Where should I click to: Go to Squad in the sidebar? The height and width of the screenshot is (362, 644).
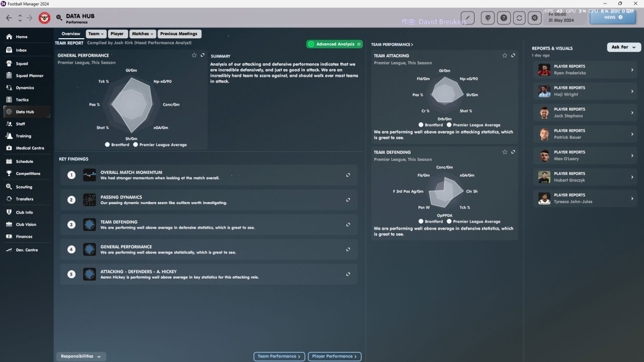[x=27, y=64]
